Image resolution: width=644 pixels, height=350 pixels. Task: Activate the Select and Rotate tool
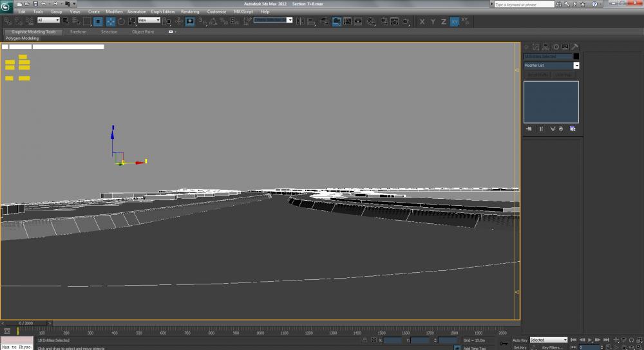pyautogui.click(x=121, y=21)
